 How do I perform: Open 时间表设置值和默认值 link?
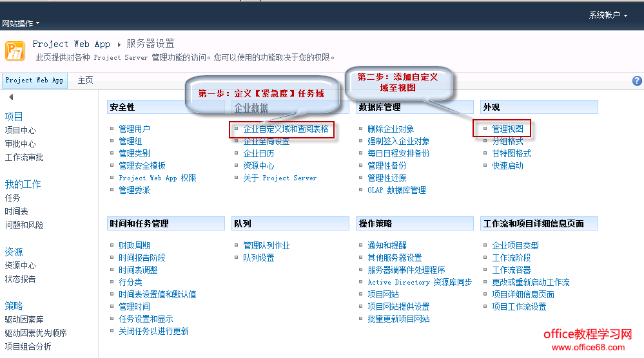click(157, 294)
